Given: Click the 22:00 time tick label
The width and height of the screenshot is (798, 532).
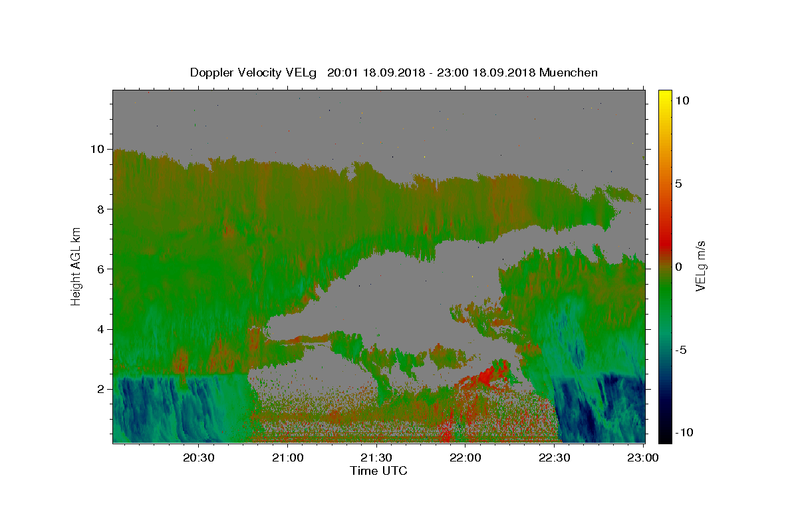Looking at the screenshot, I should [x=465, y=458].
